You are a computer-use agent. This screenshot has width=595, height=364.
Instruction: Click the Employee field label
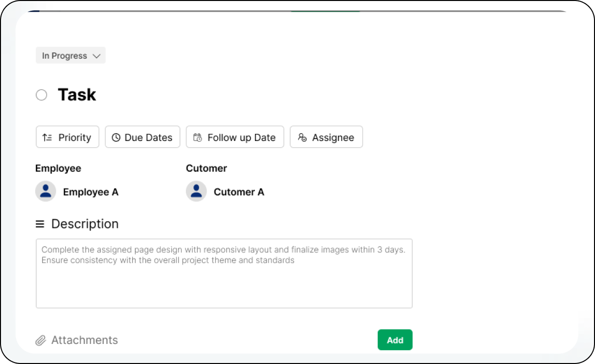pyautogui.click(x=58, y=168)
